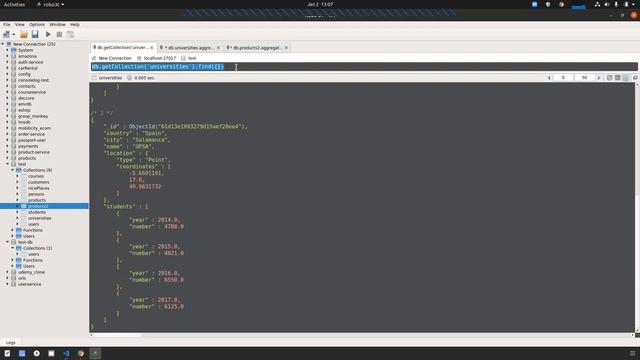640x360 pixels.
Task: Select the customers collection
Action: tap(38, 182)
